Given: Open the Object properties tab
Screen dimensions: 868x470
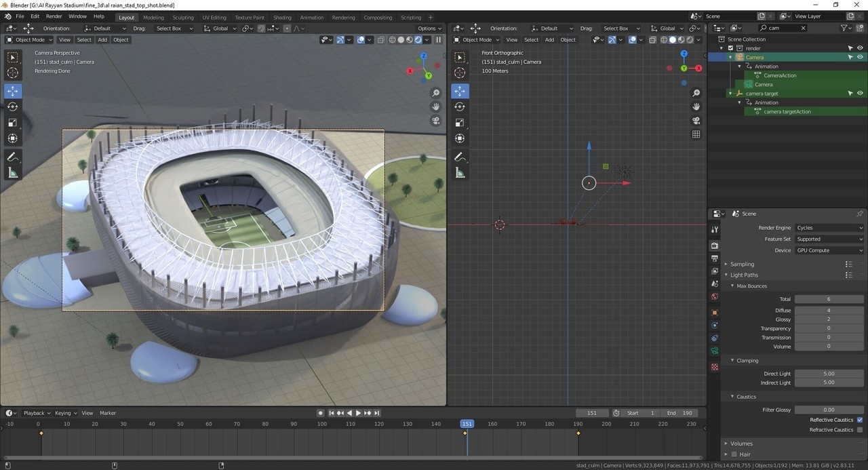Looking at the screenshot, I should pos(715,313).
